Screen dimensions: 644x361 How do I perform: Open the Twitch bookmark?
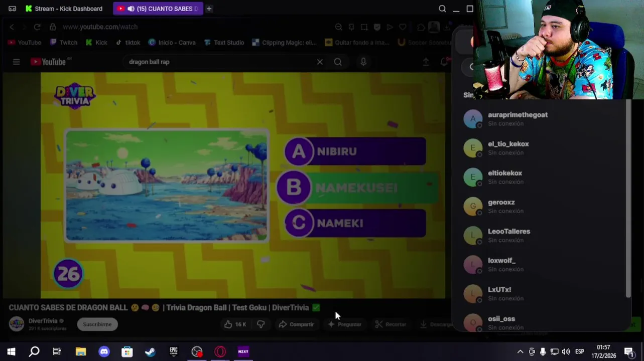(63, 43)
